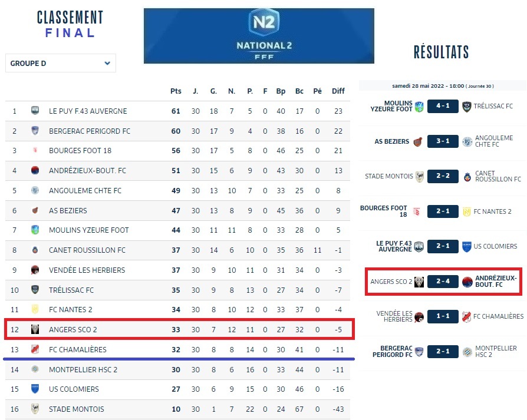The image size is (527, 420).
Task: Click Montpellier HSC 2 logo in results
Action: tap(467, 352)
